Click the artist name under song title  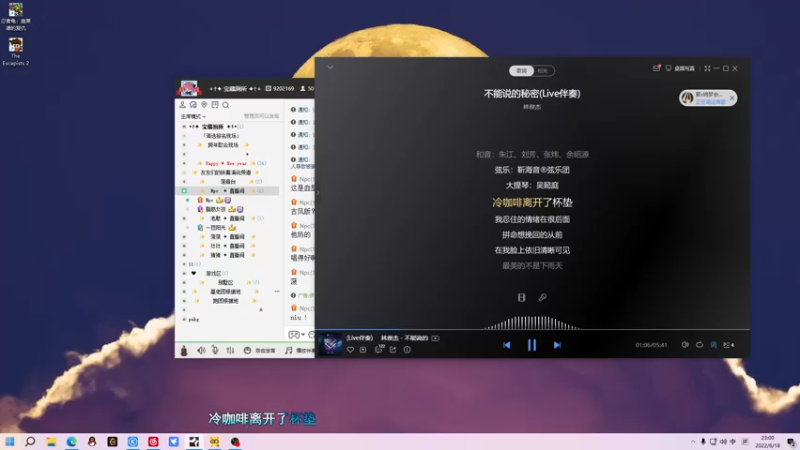[x=532, y=107]
